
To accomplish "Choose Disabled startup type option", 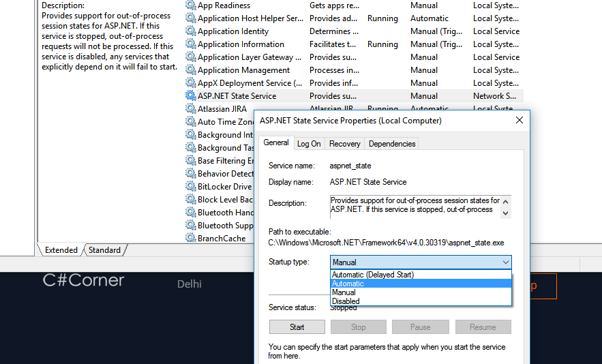I will pos(421,301).
